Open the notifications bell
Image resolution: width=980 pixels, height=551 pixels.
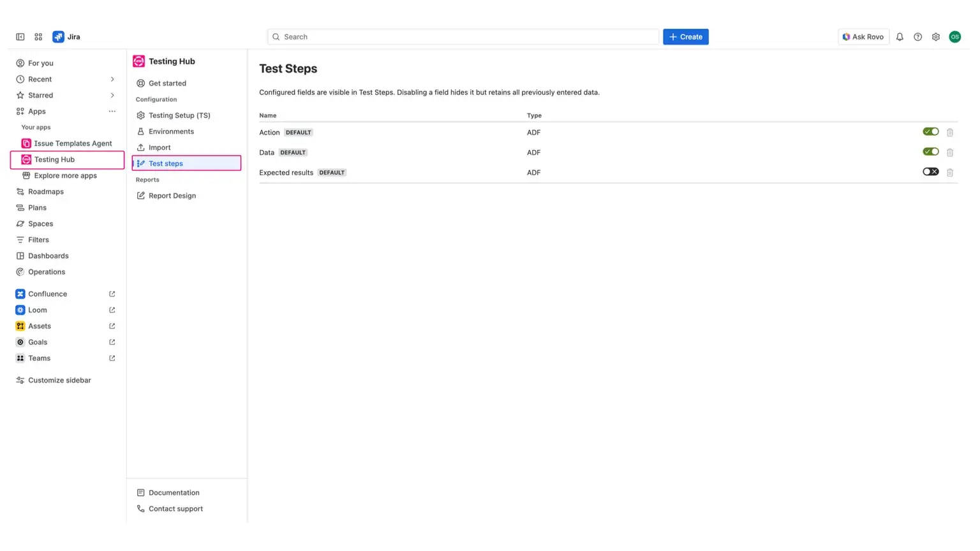click(x=900, y=36)
